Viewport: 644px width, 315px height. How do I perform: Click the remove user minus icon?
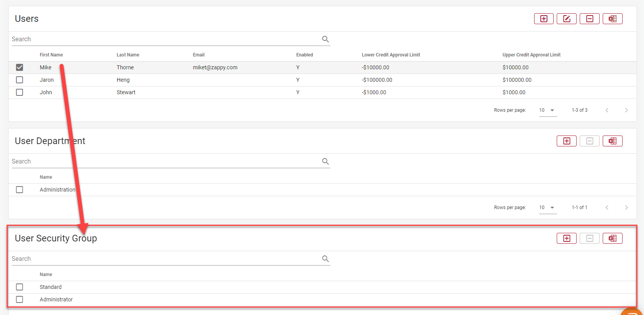pos(589,19)
